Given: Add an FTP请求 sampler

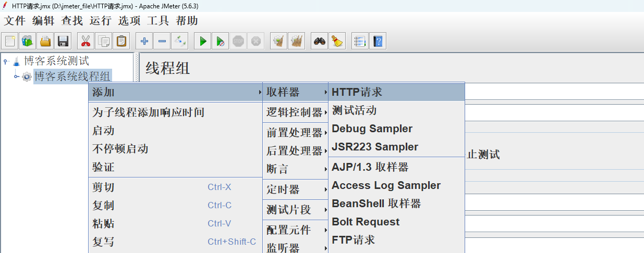Looking at the screenshot, I should (396, 240).
